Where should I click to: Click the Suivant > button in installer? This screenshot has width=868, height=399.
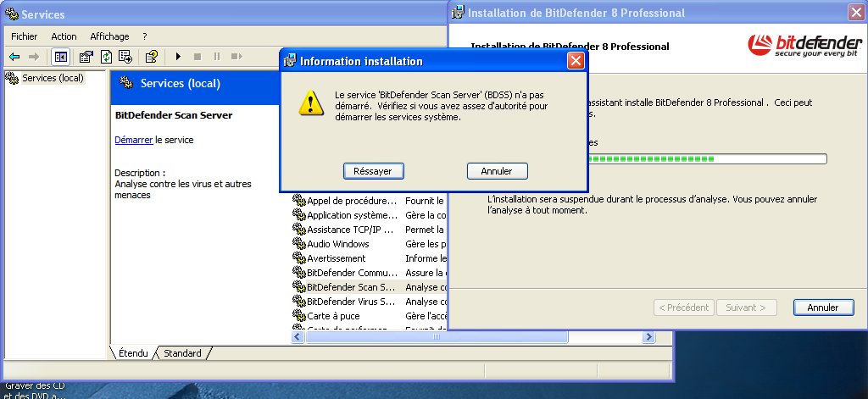coord(746,308)
